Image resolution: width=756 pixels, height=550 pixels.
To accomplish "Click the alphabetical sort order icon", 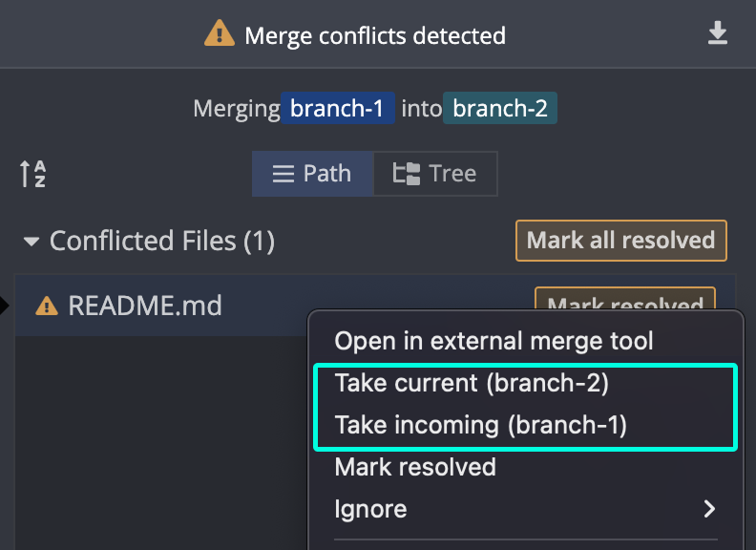I will [32, 174].
